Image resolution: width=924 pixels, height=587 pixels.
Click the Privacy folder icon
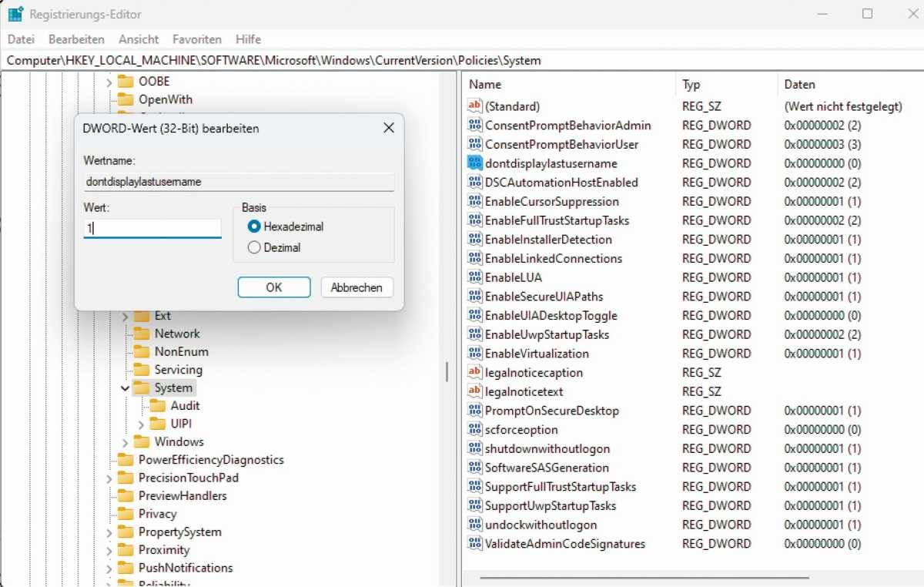126,514
